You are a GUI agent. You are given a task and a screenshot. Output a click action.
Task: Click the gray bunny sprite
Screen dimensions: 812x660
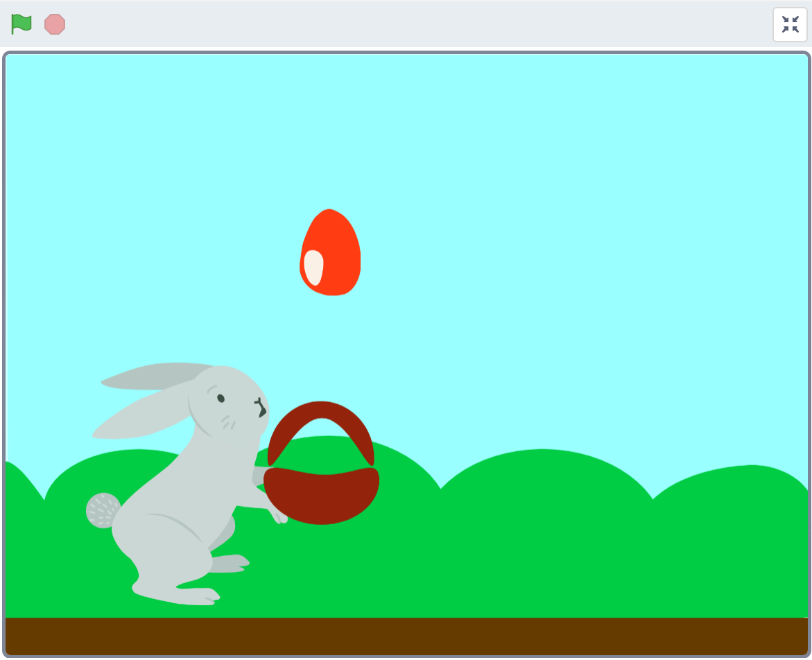pos(187,483)
